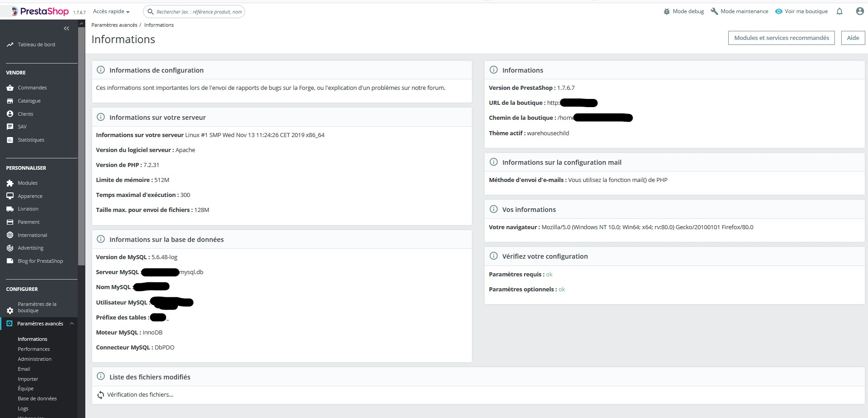
Task: Click the Paramètres de la boutique gear icon
Action: pyautogui.click(x=10, y=310)
